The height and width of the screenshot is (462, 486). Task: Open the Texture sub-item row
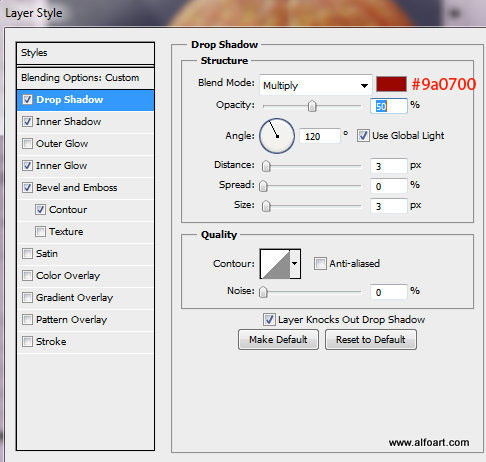click(x=85, y=232)
